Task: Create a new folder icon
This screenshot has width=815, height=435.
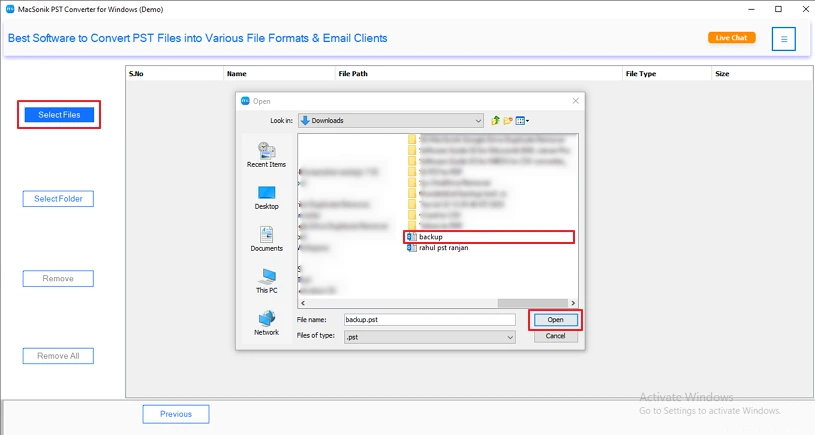Action: (x=508, y=121)
